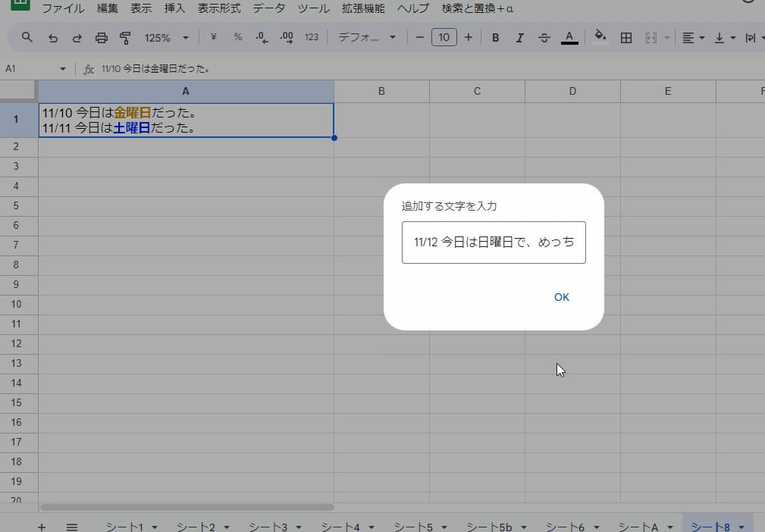Apply yen currency format
This screenshot has width=765, height=532.
213,37
